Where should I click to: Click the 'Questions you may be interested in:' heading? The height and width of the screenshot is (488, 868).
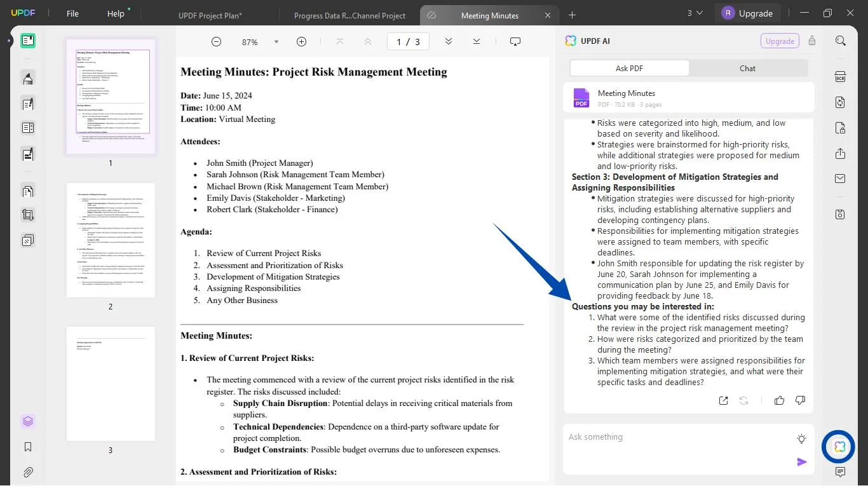643,306
